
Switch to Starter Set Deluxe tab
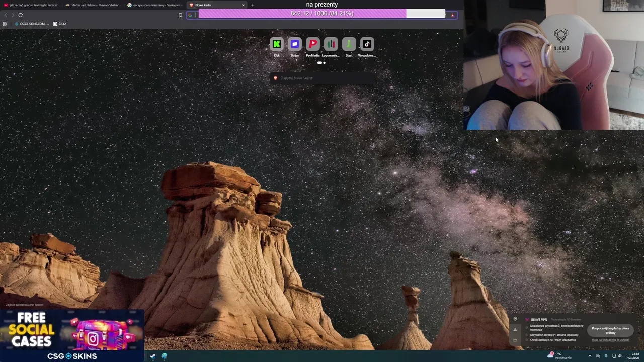(93, 5)
